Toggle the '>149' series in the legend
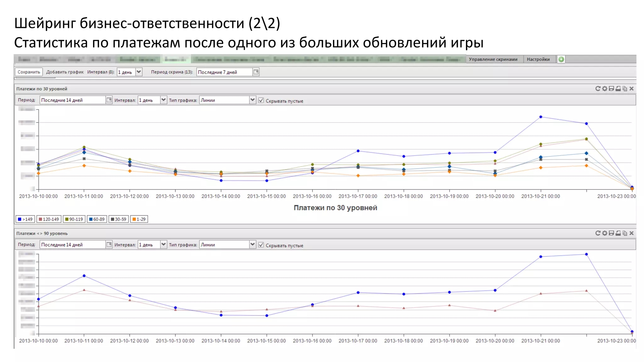The height and width of the screenshot is (362, 644). 25,219
